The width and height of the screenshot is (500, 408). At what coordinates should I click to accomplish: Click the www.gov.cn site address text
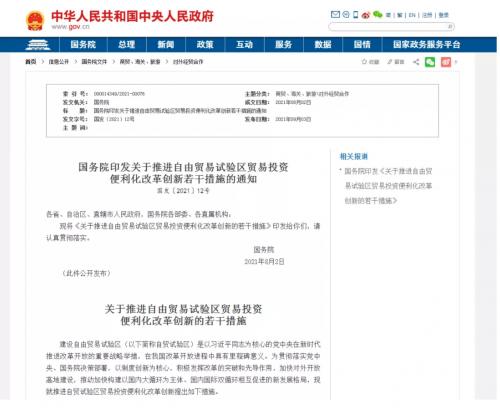pos(71,27)
